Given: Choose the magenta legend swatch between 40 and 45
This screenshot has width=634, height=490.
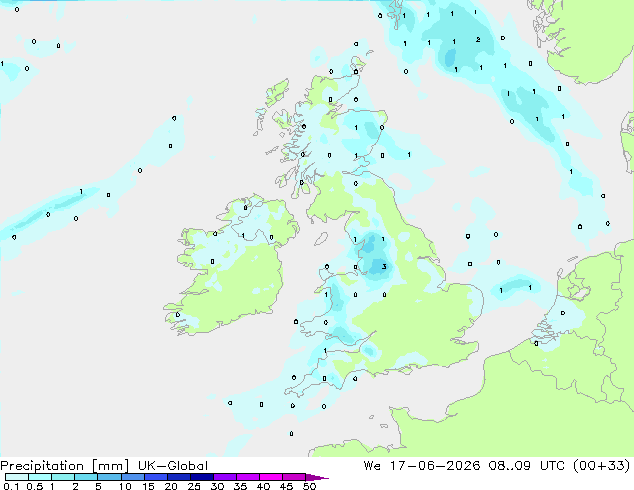Looking at the screenshot, I should (x=271, y=477).
